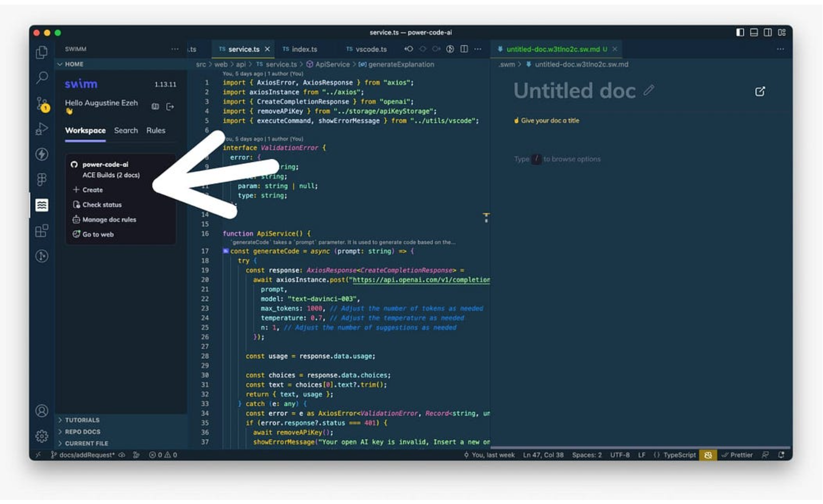Click the doc body placeholder 'Type / to browse options'

[557, 159]
